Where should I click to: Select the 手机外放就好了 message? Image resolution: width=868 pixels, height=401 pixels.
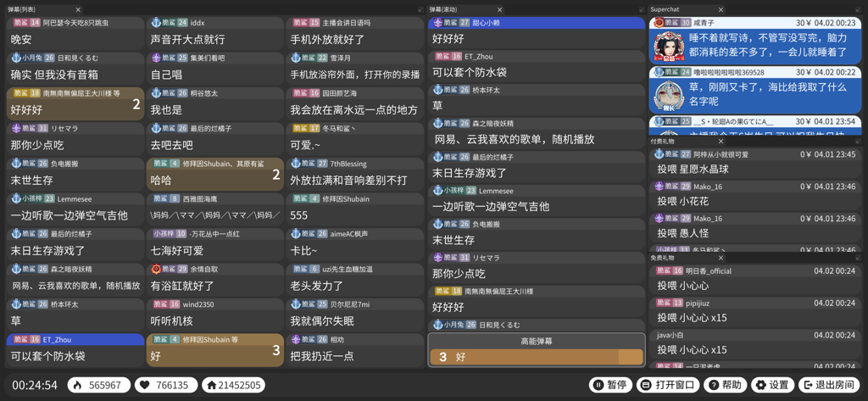355,33
